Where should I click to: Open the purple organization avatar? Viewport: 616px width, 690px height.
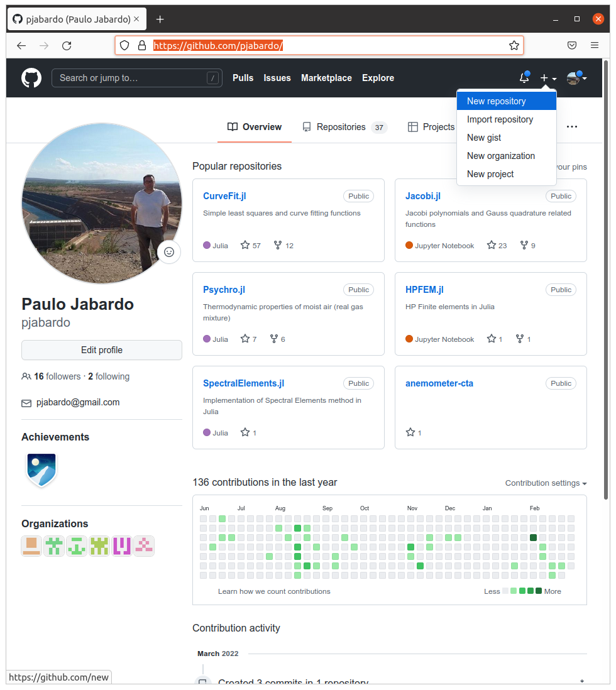coord(122,546)
